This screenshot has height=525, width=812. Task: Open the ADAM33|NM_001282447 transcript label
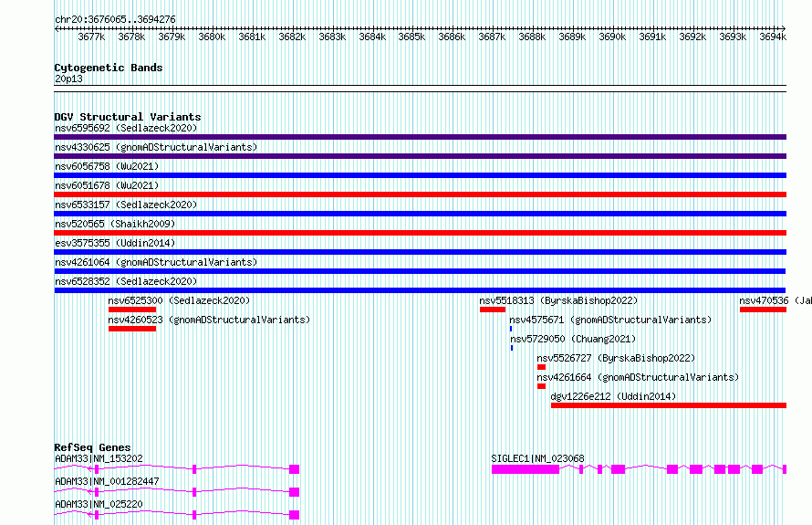(x=107, y=481)
